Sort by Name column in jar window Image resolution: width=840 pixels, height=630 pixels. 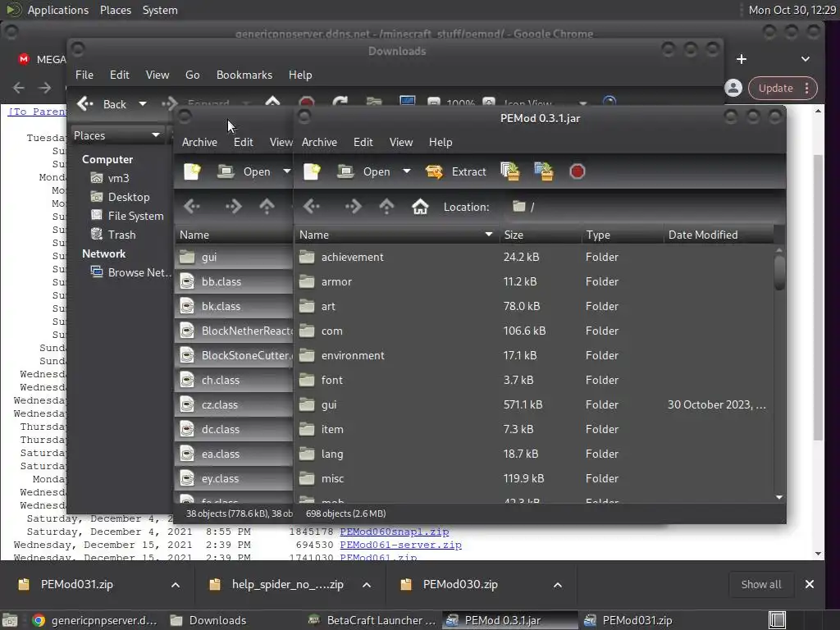[x=396, y=235]
